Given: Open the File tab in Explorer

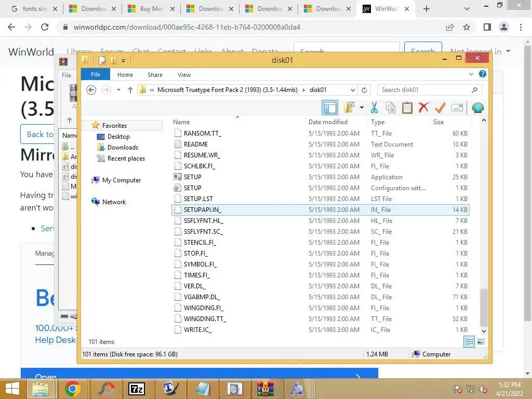Looking at the screenshot, I should coord(96,74).
